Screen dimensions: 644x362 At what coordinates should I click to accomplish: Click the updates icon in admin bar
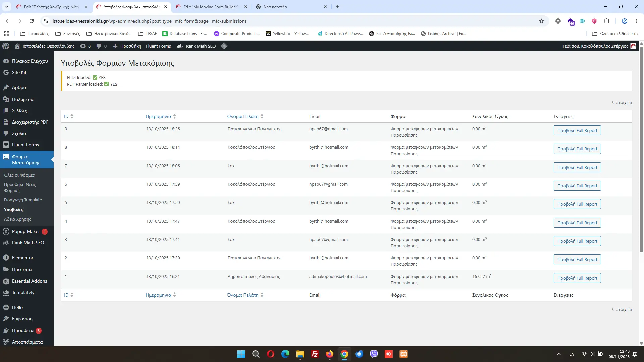pos(85,46)
